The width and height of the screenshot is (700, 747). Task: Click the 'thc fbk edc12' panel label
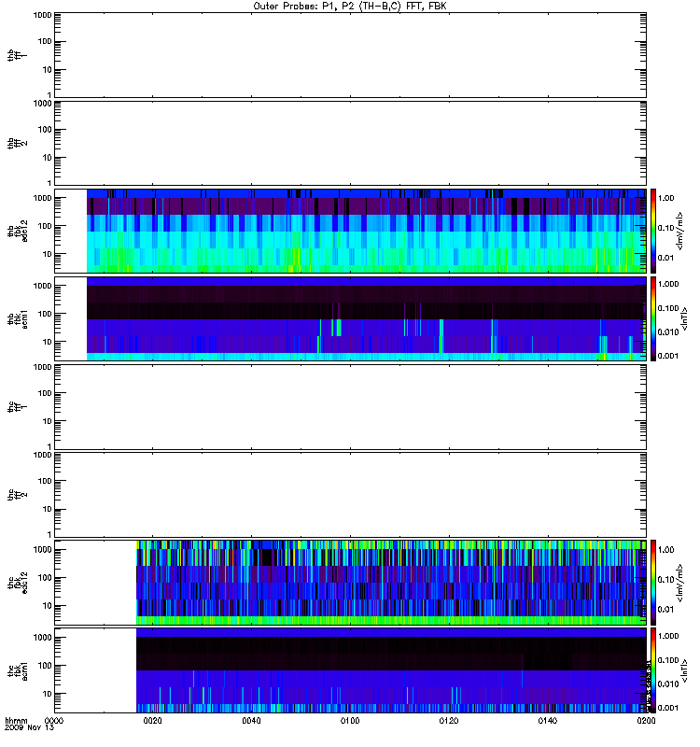coord(17,583)
